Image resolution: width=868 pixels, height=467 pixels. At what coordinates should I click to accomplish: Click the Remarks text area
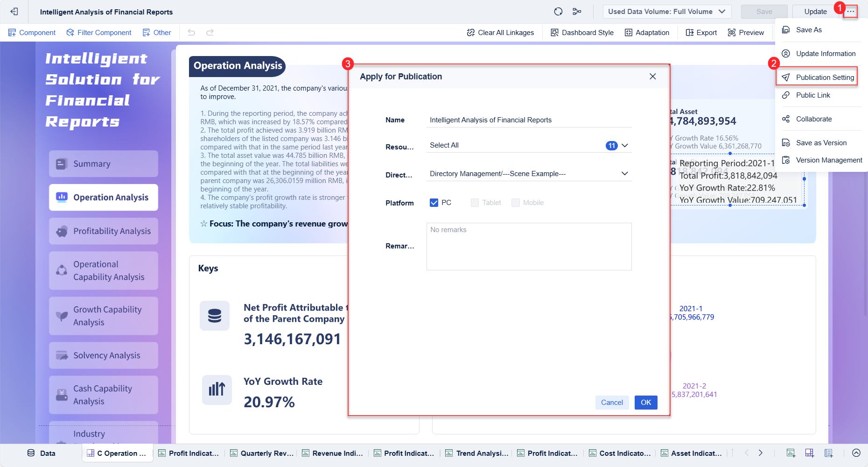click(x=529, y=247)
